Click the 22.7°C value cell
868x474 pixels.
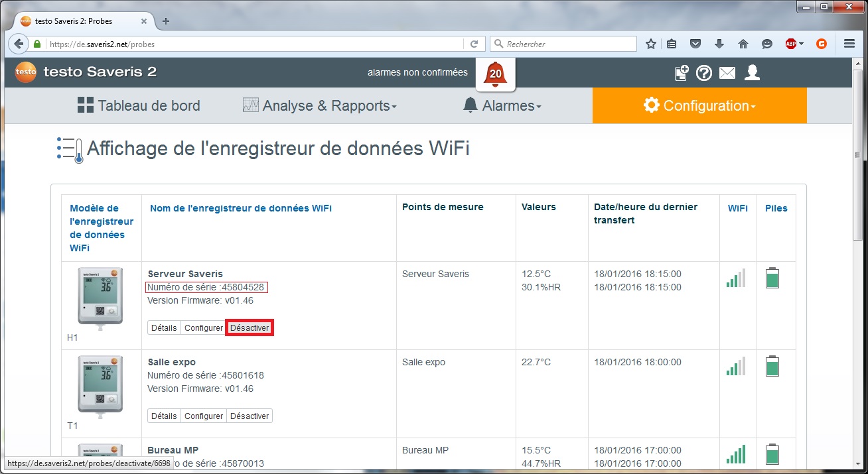click(x=536, y=362)
